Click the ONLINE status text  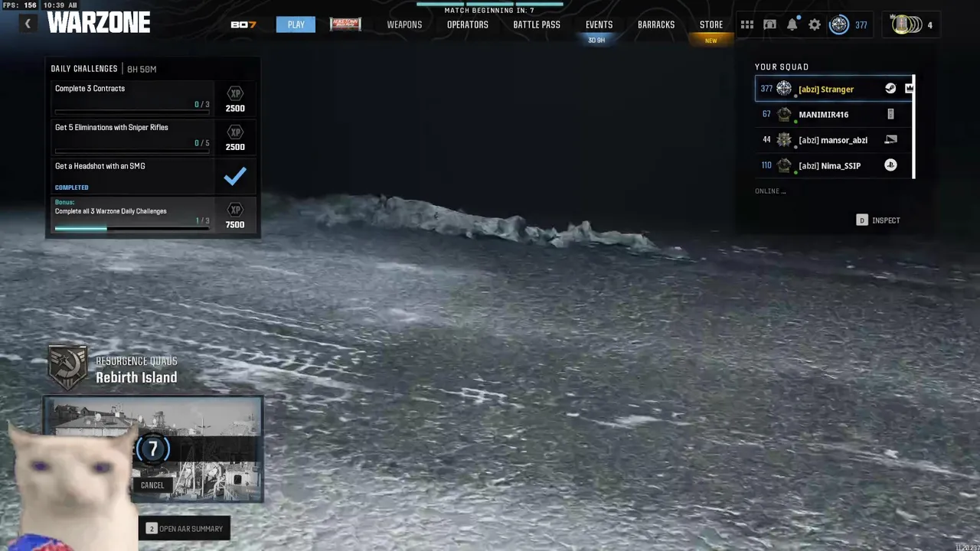pyautogui.click(x=770, y=191)
